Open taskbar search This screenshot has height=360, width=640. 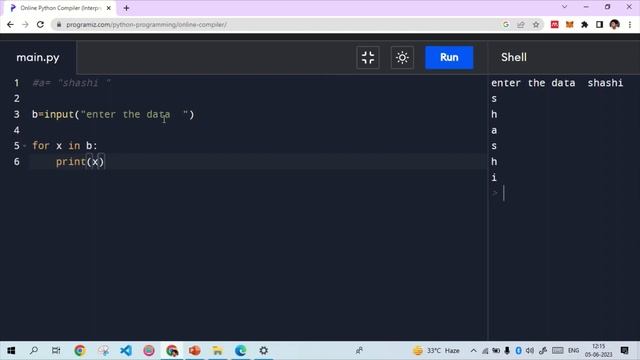34,350
